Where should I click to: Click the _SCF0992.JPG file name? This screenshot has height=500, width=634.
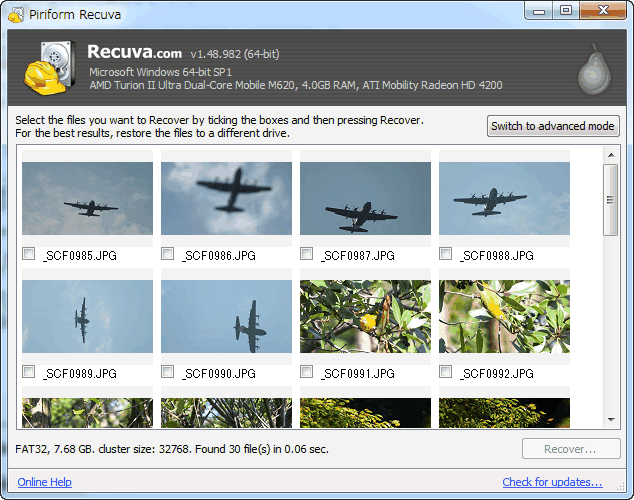[497, 373]
